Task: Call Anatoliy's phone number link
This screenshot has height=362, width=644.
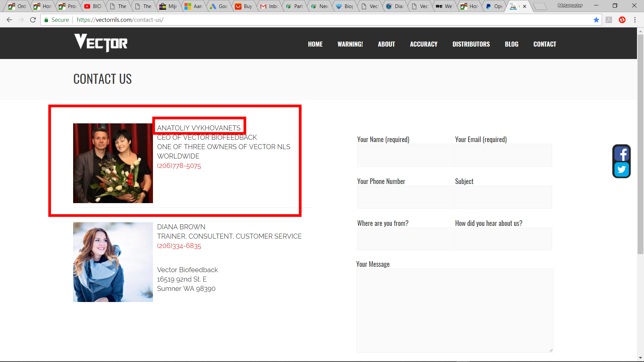Action: pyautogui.click(x=179, y=166)
